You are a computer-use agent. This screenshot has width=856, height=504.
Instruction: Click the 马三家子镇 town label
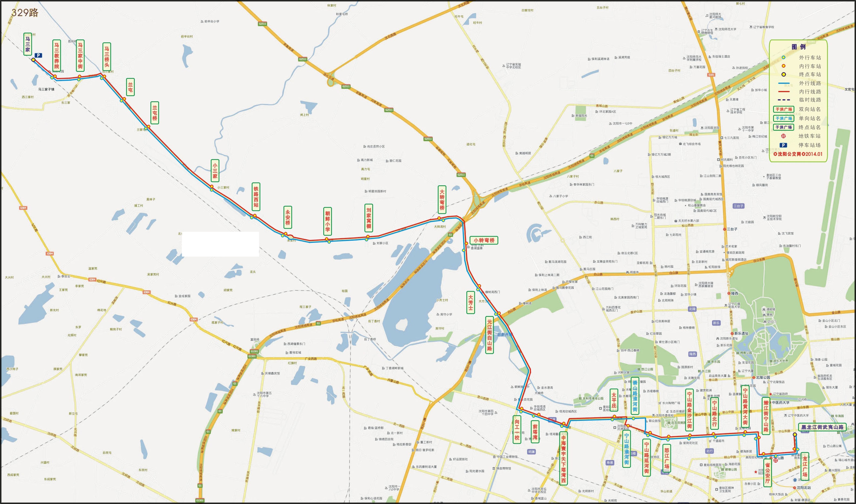point(46,89)
